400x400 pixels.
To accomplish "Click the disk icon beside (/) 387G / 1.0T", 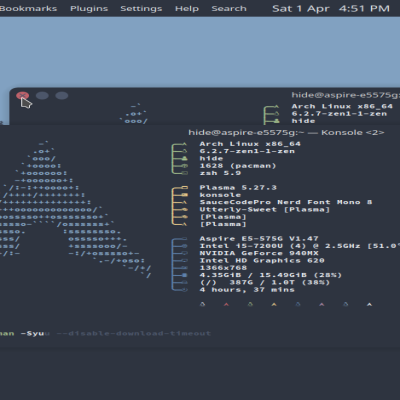I will [x=184, y=283].
